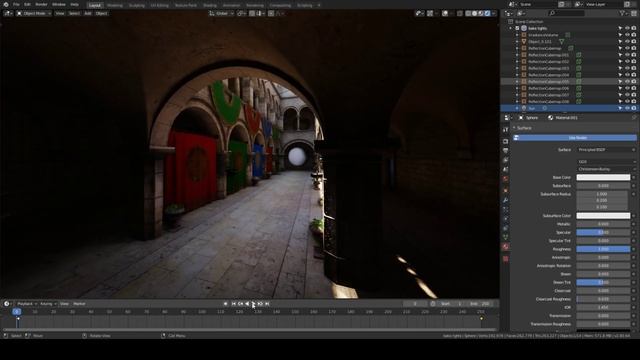Select rendered viewport shading mode

point(487,13)
